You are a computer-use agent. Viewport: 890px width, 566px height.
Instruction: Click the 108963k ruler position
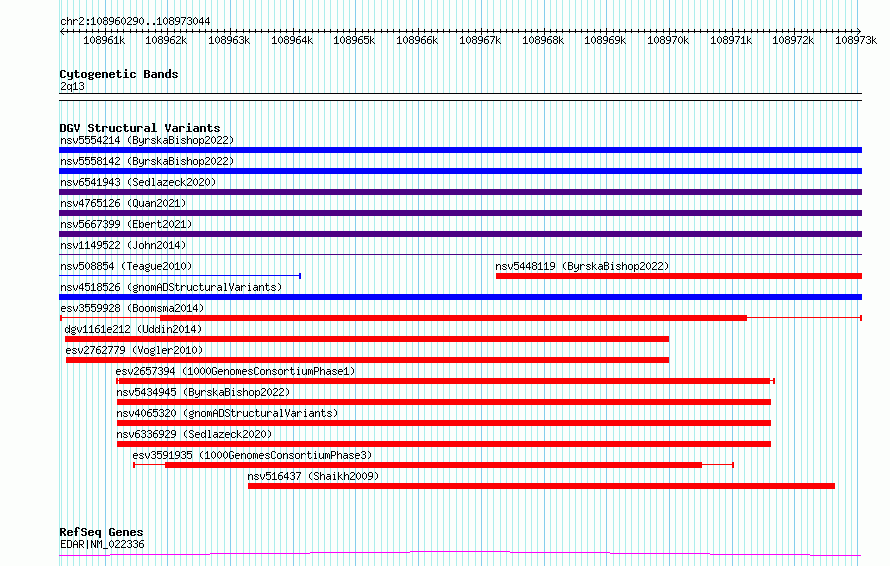[229, 40]
